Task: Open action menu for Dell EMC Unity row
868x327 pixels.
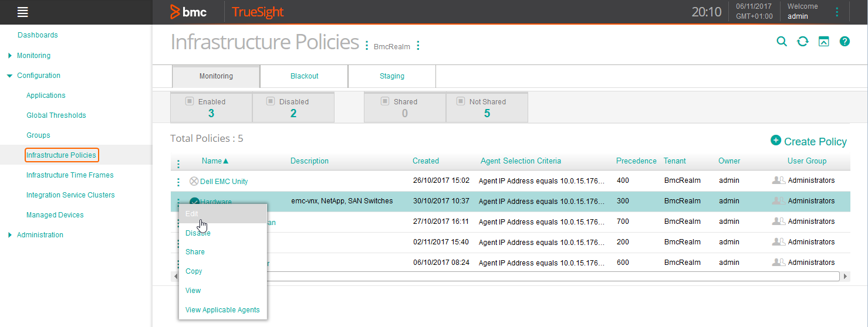Action: [x=178, y=182]
